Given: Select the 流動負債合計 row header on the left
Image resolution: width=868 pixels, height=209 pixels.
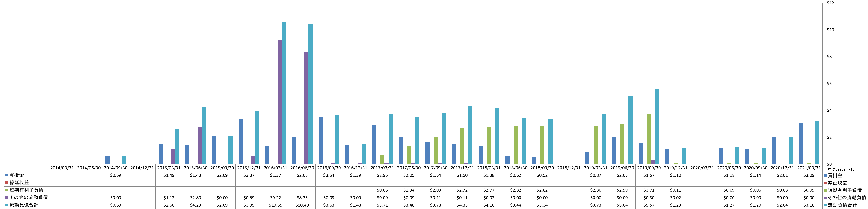Looking at the screenshot, I should (24, 205).
